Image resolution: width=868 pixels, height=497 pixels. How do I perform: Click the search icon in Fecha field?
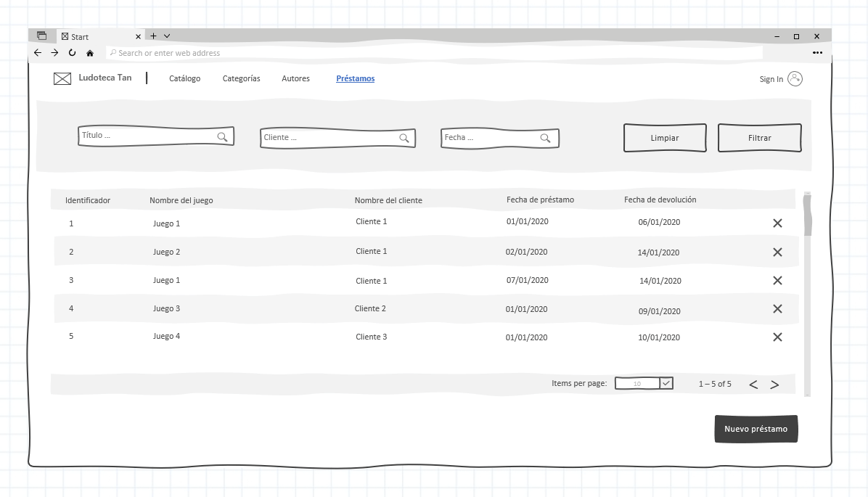pos(545,138)
